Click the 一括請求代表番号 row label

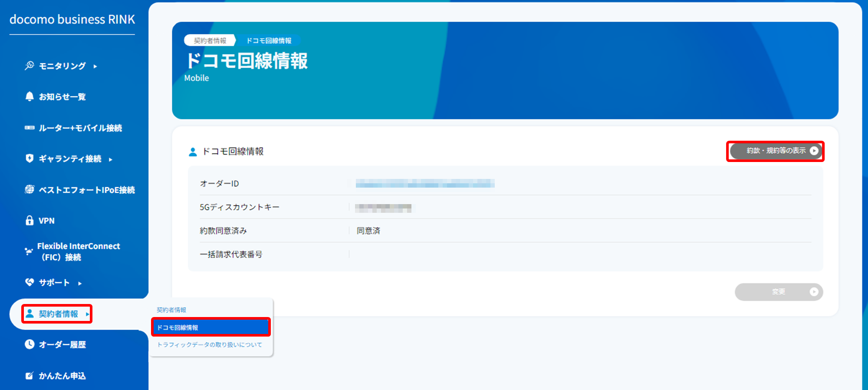pyautogui.click(x=231, y=254)
